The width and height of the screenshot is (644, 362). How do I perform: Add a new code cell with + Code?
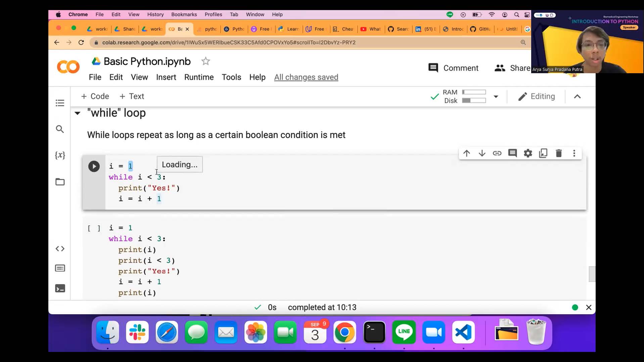95,96
